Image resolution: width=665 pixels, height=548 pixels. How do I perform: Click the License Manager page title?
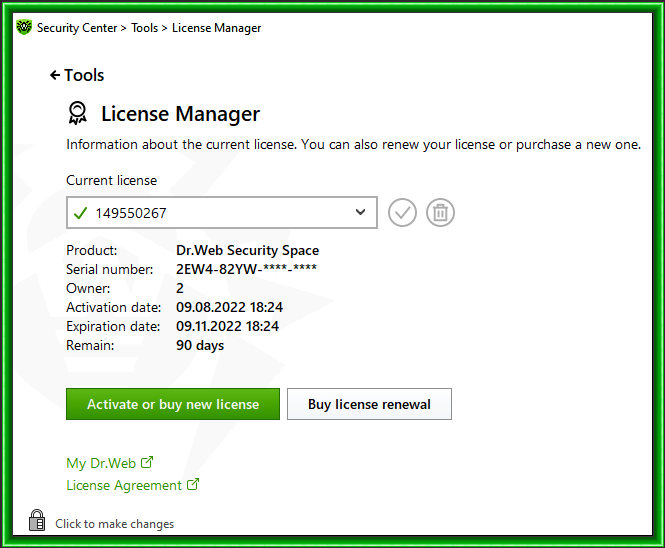pos(180,114)
